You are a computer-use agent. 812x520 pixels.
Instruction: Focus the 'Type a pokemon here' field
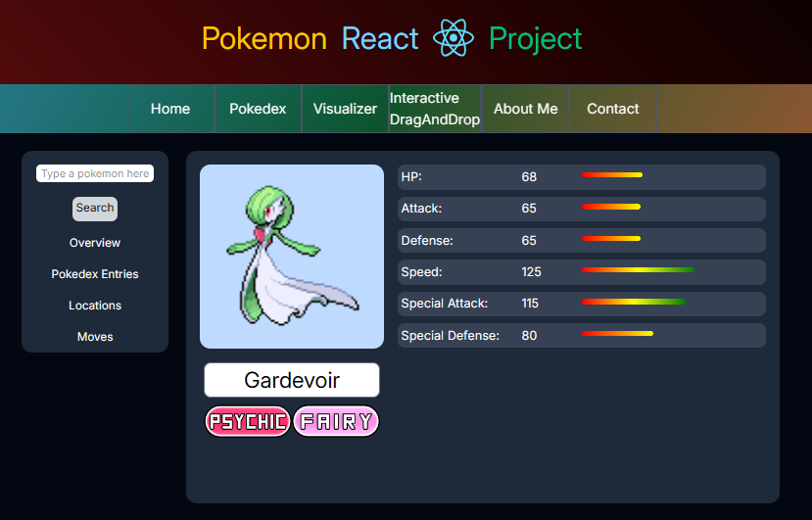95,173
